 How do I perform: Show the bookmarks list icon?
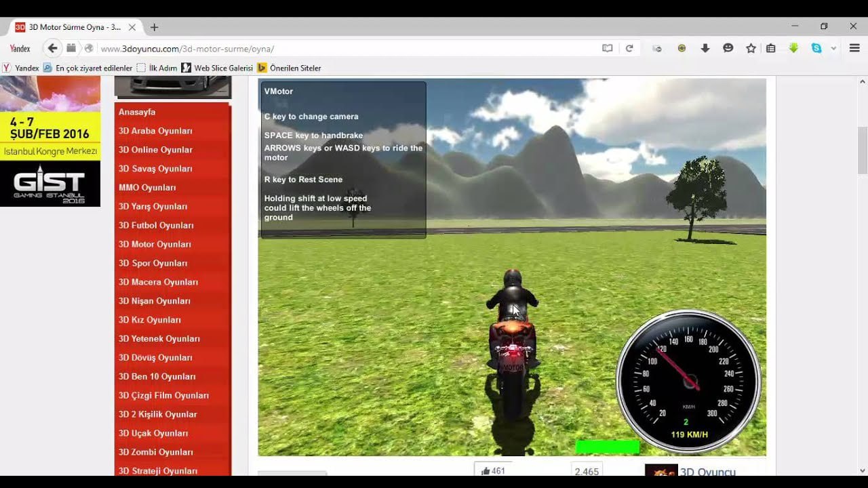(x=771, y=48)
